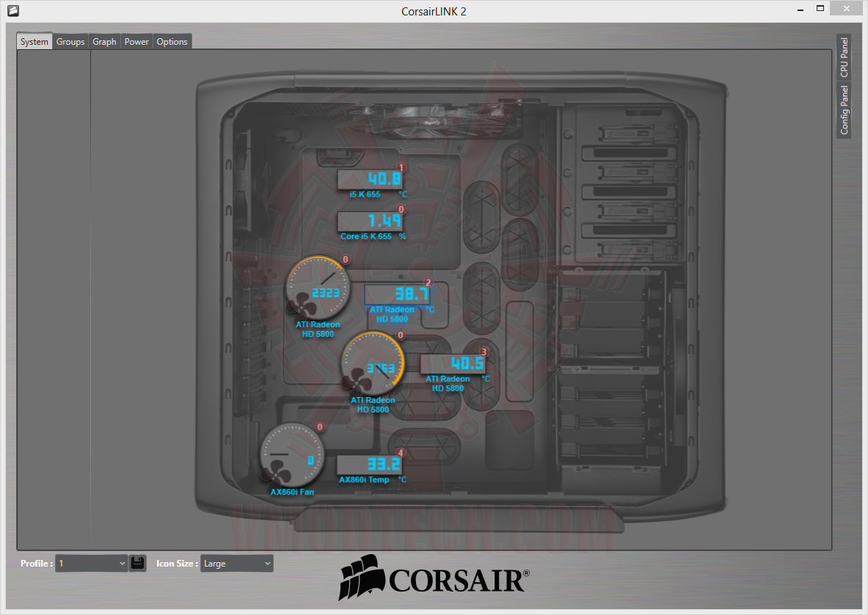This screenshot has width=868, height=615.
Task: Click the red badge 4 on AX860i Temp
Action: pyautogui.click(x=400, y=453)
